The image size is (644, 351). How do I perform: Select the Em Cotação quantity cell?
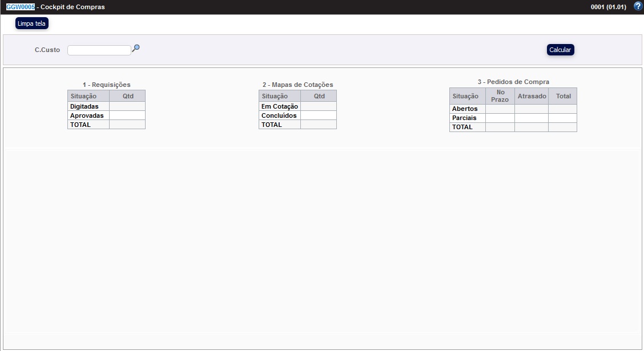click(318, 106)
